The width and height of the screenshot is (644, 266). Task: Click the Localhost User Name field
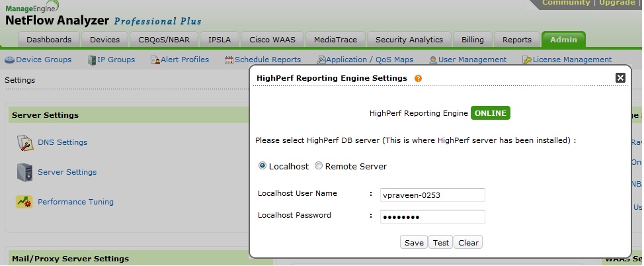432,195
